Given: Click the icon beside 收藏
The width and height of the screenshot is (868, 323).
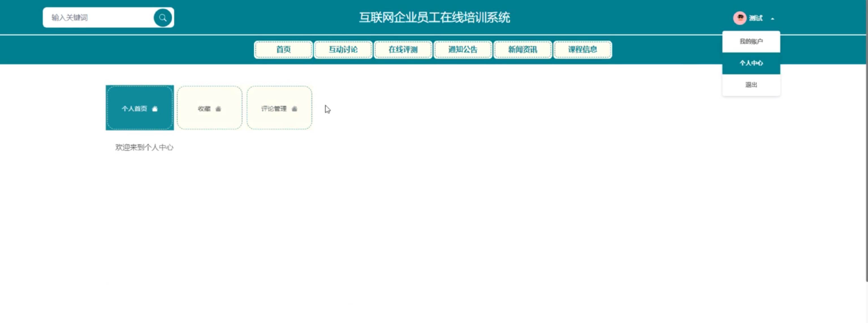Looking at the screenshot, I should tap(218, 109).
